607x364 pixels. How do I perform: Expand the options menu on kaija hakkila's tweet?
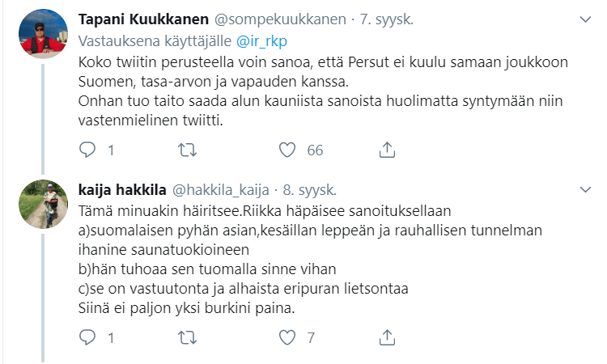587,191
